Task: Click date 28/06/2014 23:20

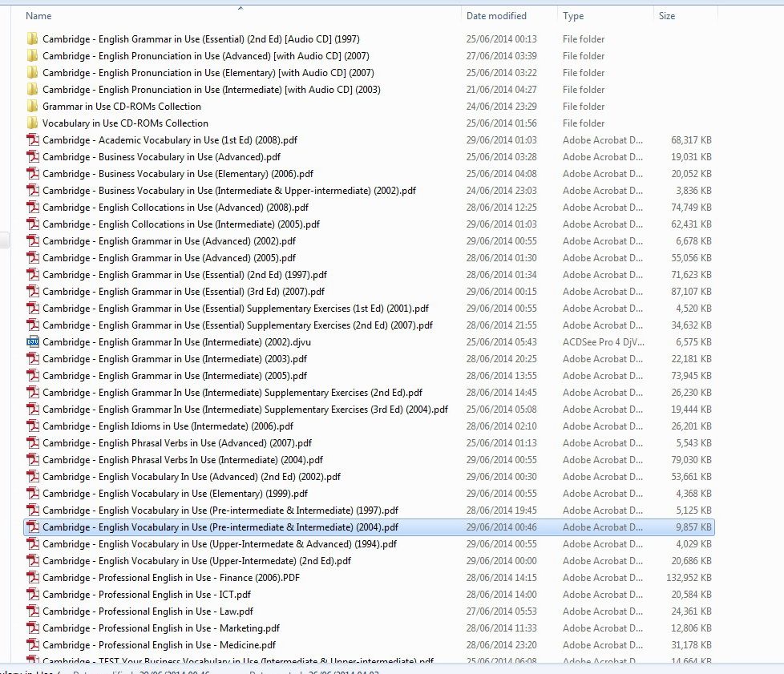Action: [x=502, y=645]
